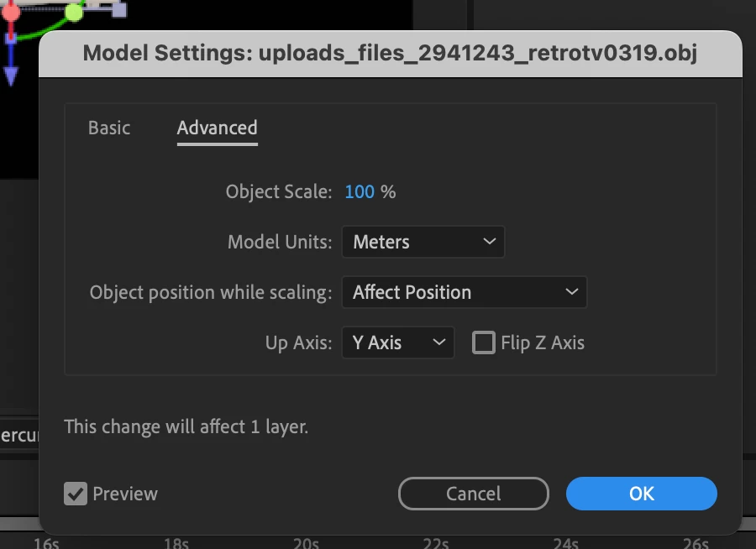Uncheck the Preview checkbox

pos(76,494)
